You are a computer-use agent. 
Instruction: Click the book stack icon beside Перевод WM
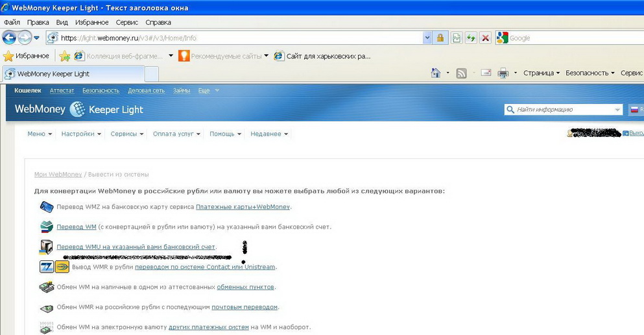pyautogui.click(x=47, y=227)
